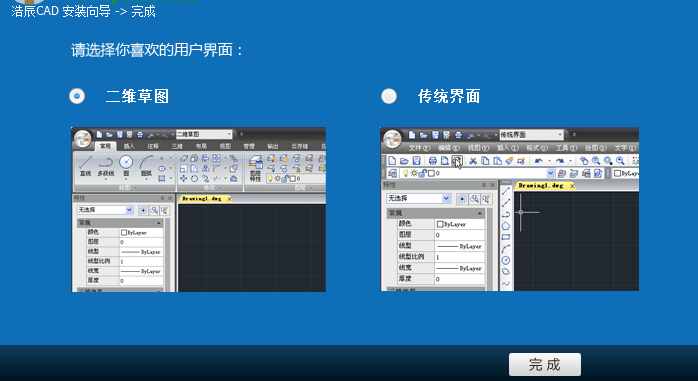
Task: Select the 二维草图 radio button
Action: 77,96
